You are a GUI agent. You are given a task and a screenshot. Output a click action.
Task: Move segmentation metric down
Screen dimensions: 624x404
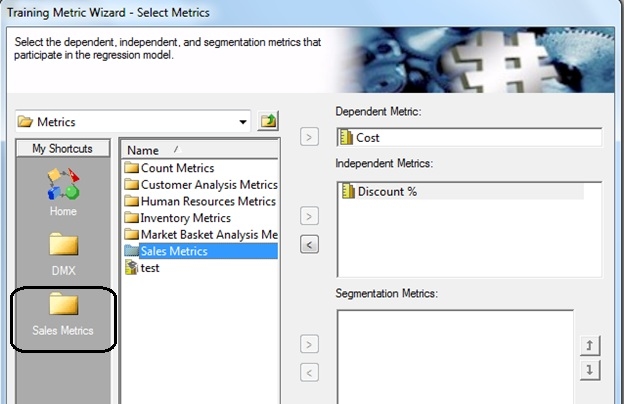click(x=590, y=371)
